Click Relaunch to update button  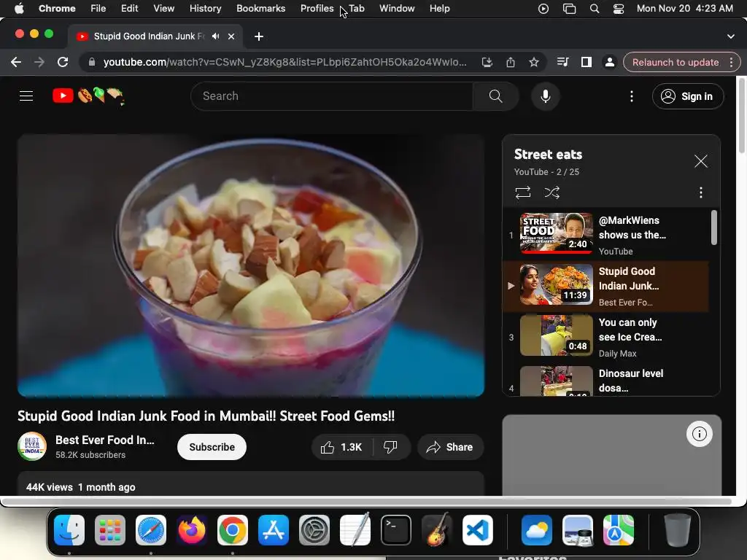[x=675, y=63]
